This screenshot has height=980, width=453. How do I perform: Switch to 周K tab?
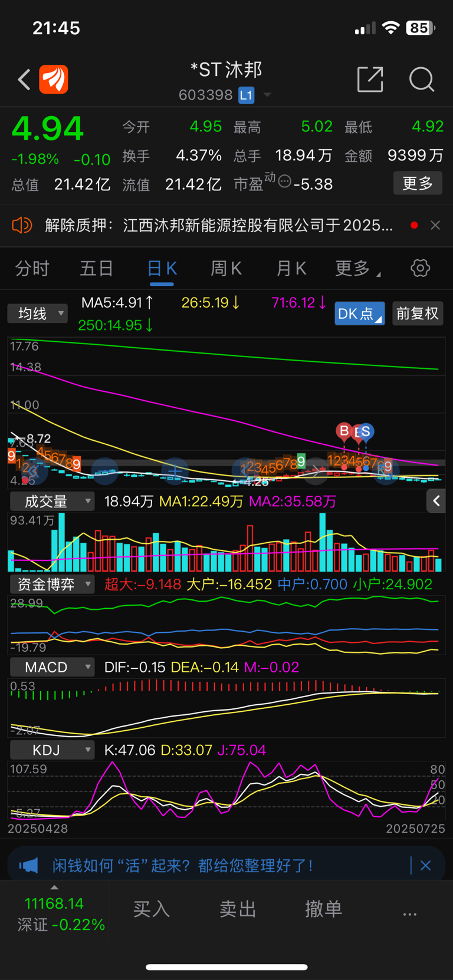226,269
